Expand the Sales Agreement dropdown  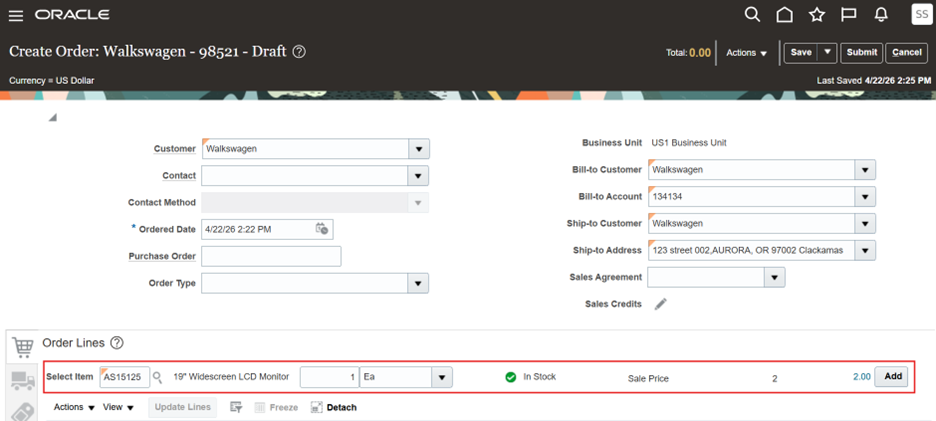[774, 277]
